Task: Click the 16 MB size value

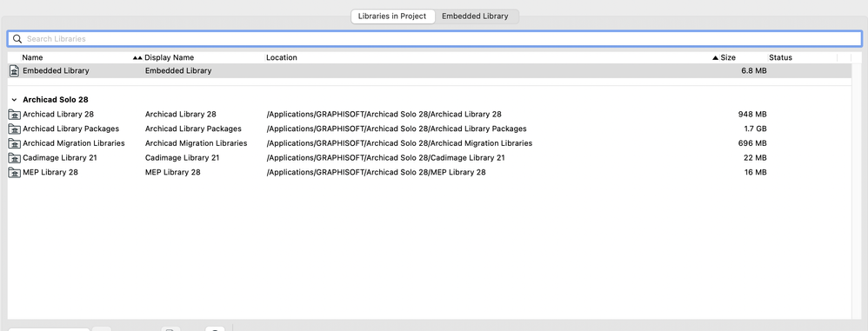Action: (x=755, y=172)
